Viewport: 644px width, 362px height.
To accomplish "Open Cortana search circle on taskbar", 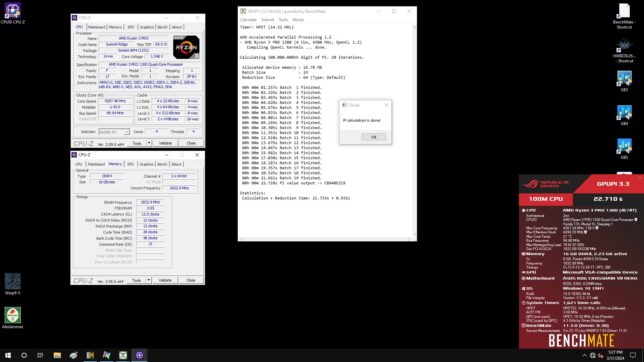I will click(x=24, y=355).
